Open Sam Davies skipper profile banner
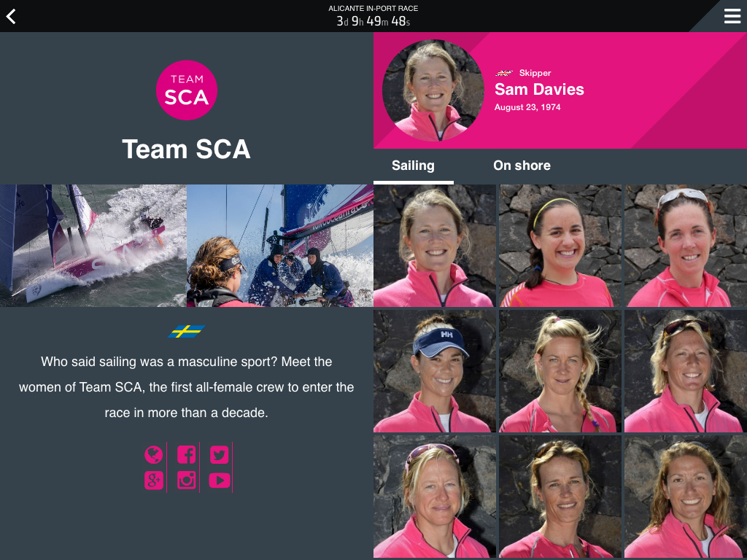This screenshot has width=747, height=560. coord(560,90)
